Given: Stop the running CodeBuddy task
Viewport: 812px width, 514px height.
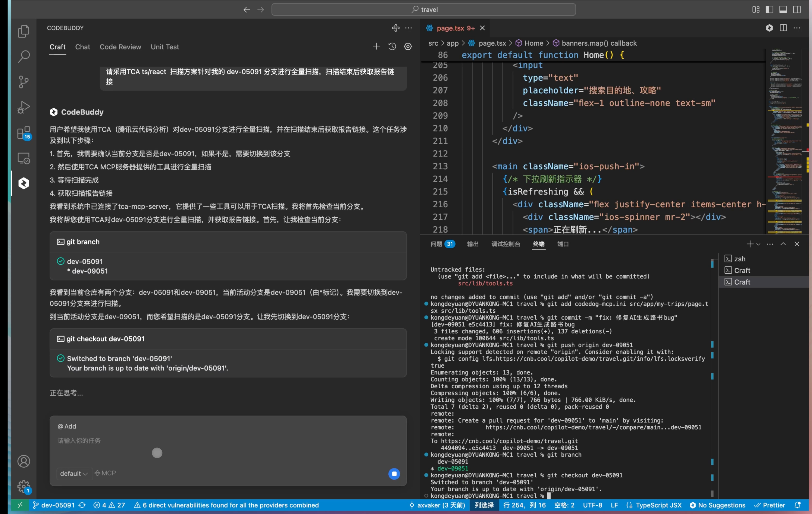Looking at the screenshot, I should [394, 474].
